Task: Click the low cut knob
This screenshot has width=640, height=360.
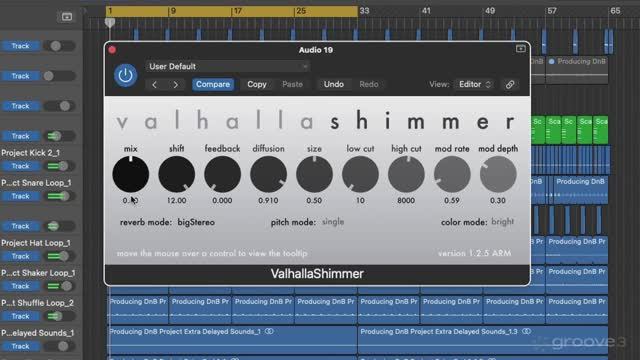Action: coord(360,174)
